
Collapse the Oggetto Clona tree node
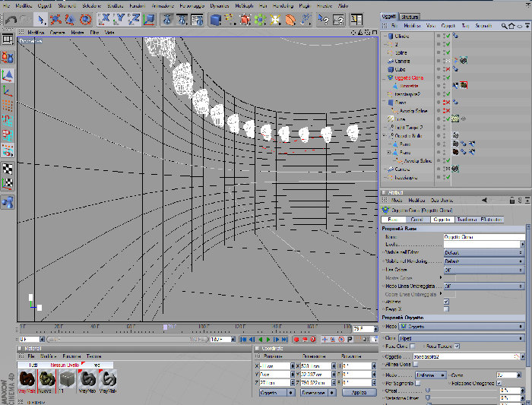(385, 78)
